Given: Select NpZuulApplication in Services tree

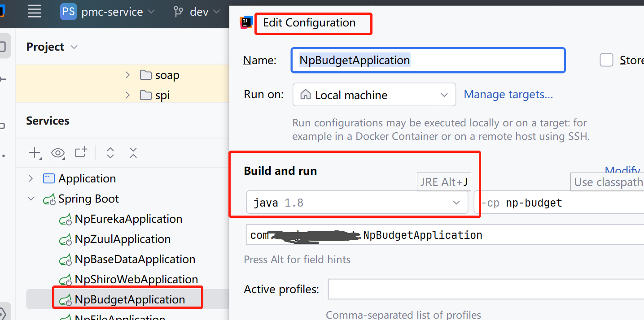Looking at the screenshot, I should 123,239.
